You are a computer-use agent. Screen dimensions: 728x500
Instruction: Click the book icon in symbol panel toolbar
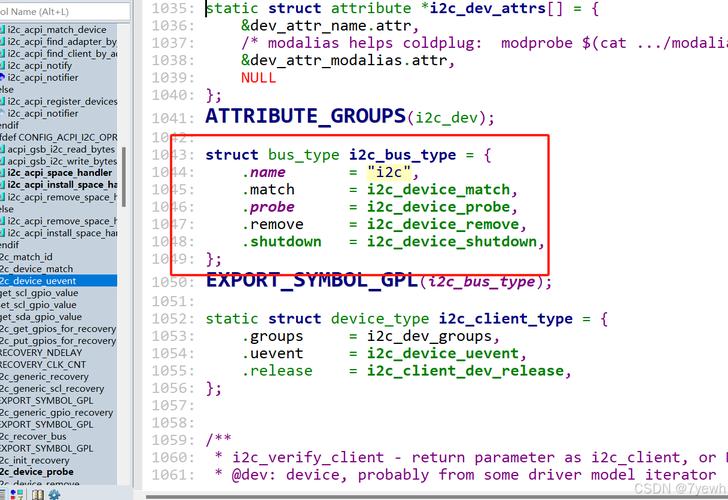tap(38, 494)
